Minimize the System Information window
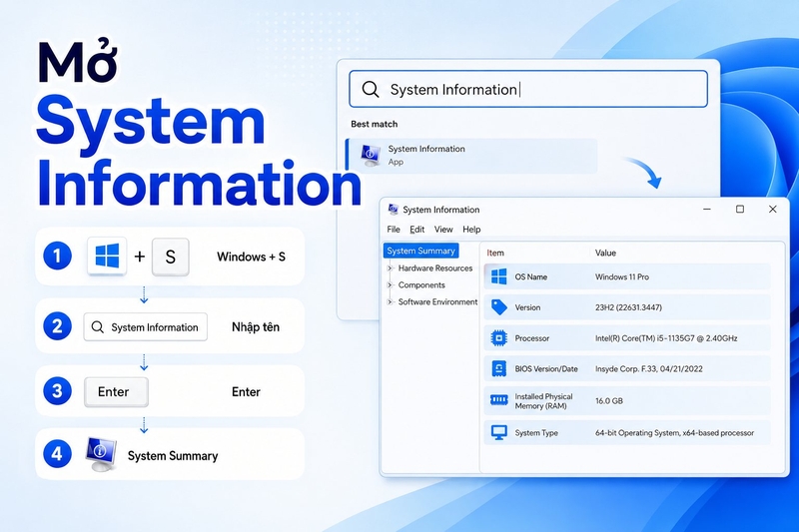The width and height of the screenshot is (799, 532). pos(707,210)
